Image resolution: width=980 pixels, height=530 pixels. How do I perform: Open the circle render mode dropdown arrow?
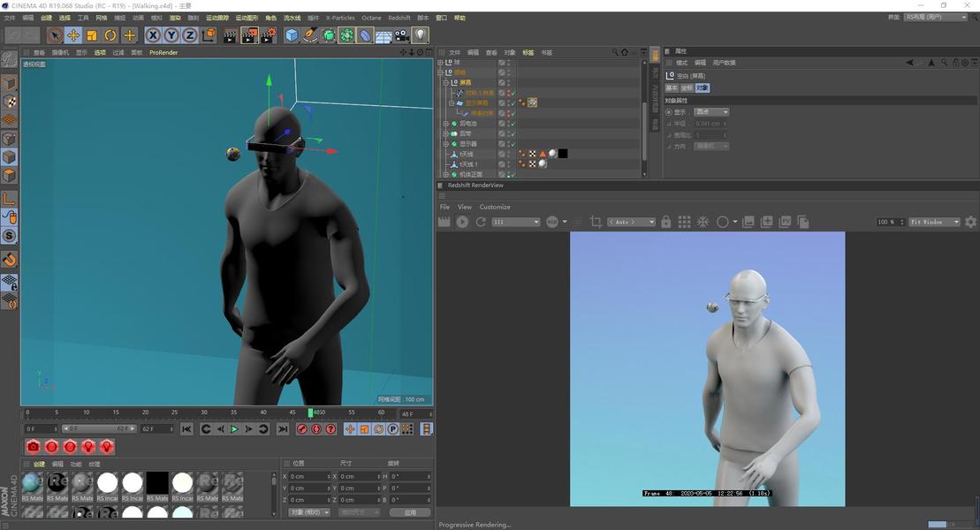point(735,222)
